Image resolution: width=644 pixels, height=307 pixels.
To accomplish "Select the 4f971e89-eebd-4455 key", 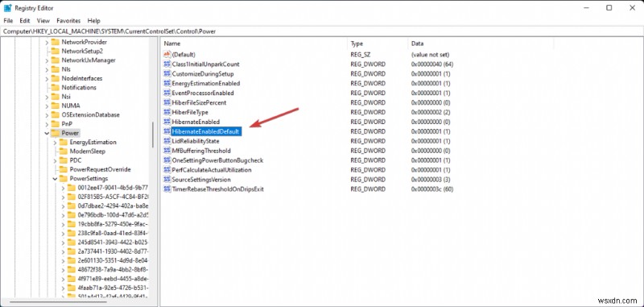I will pyautogui.click(x=113, y=279).
